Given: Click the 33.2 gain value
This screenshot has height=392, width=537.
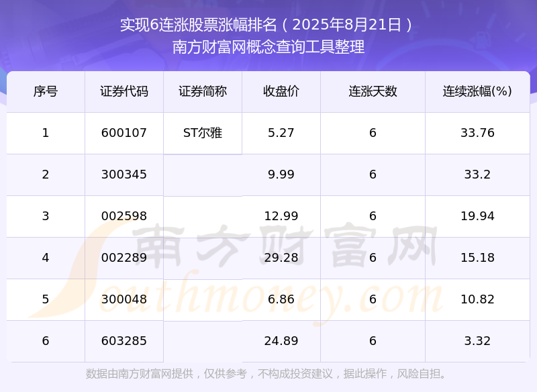Looking at the screenshot, I should 477,175.
